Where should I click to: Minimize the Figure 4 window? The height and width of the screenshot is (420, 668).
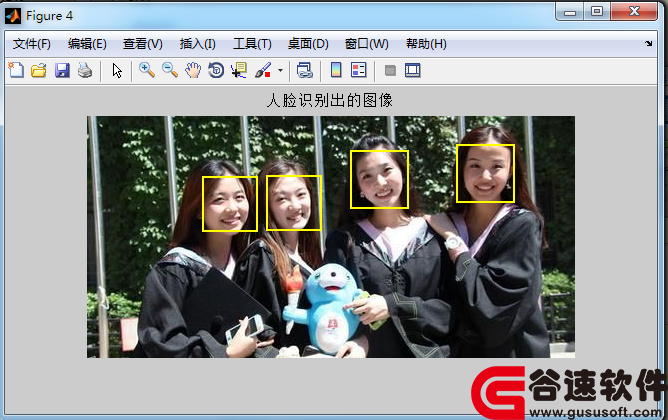(570, 12)
